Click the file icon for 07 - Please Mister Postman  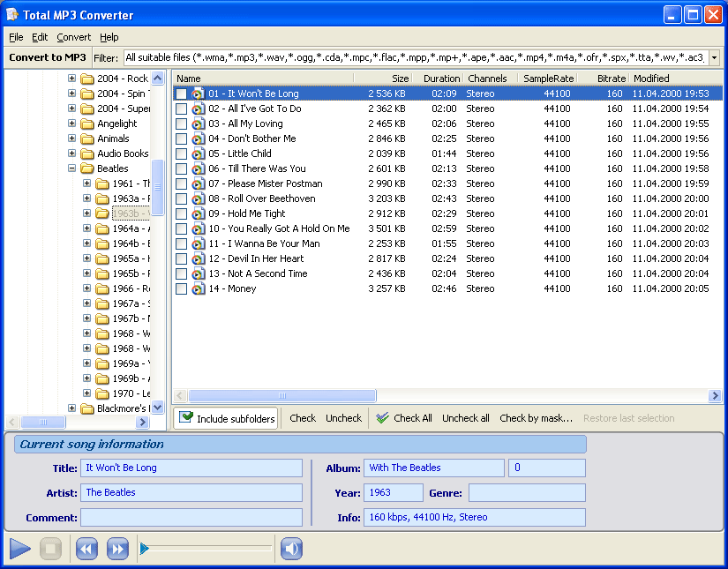pos(199,183)
